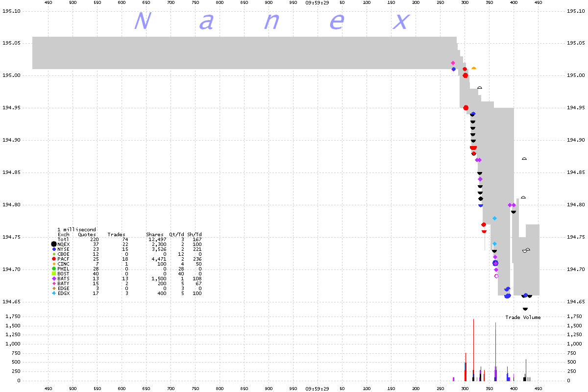Select the "BATS" exchange label
The width and height of the screenshot is (588, 392).
click(x=64, y=278)
